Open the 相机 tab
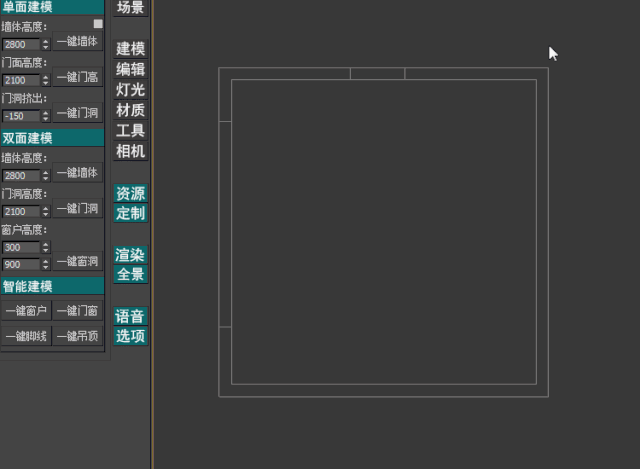The image size is (640, 469). tap(131, 151)
